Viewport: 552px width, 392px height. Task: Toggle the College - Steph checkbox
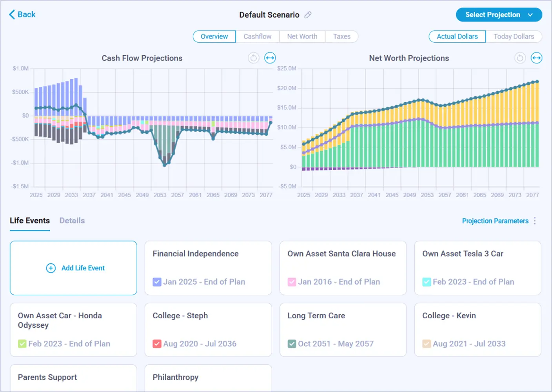[x=157, y=344]
